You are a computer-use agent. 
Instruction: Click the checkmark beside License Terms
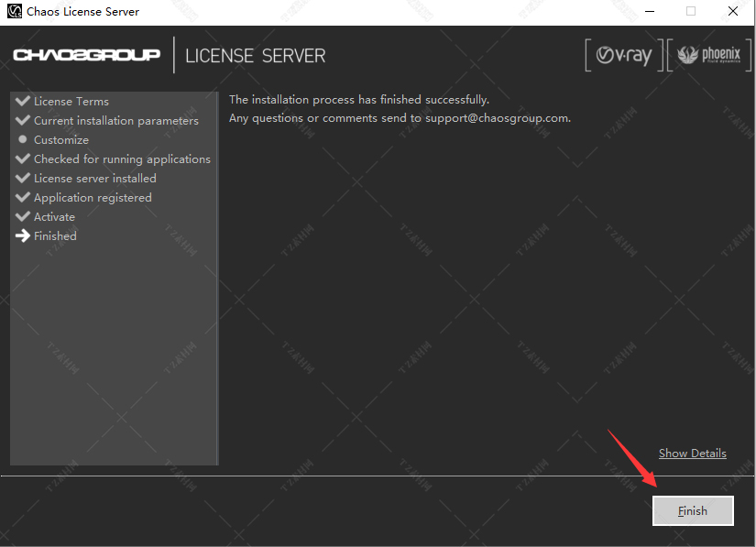pos(23,101)
